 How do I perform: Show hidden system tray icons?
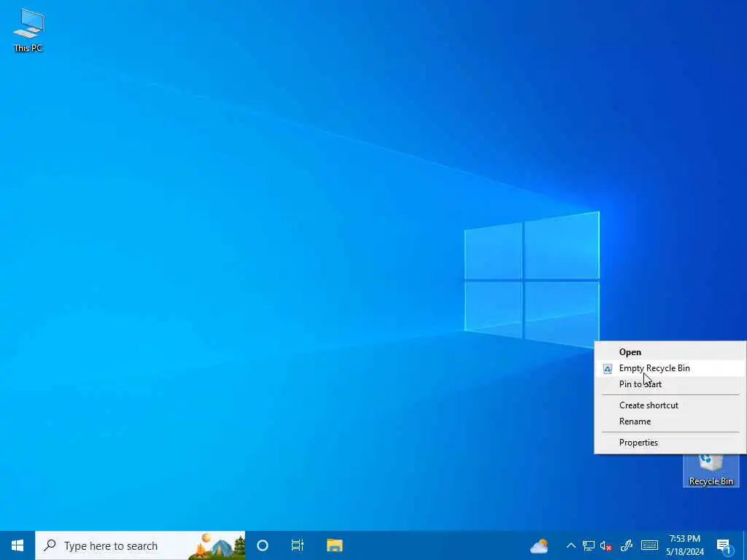pos(570,545)
